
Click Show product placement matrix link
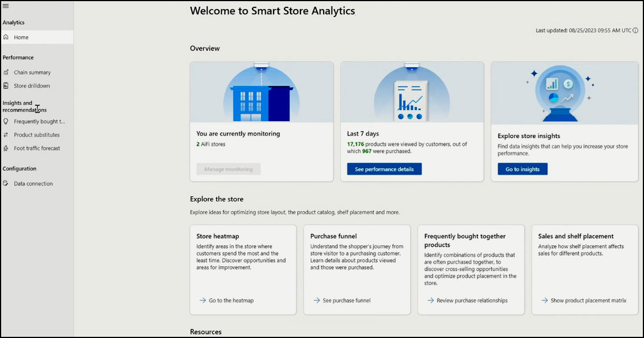click(584, 300)
